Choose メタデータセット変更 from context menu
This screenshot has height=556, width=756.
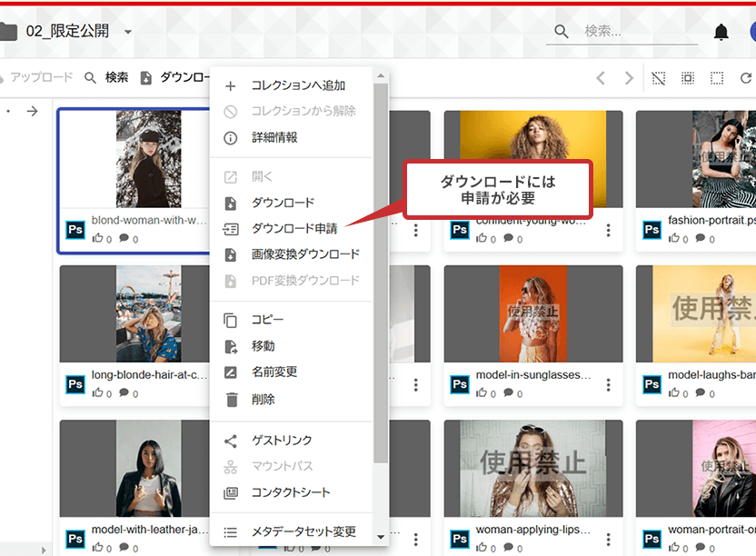point(291,531)
